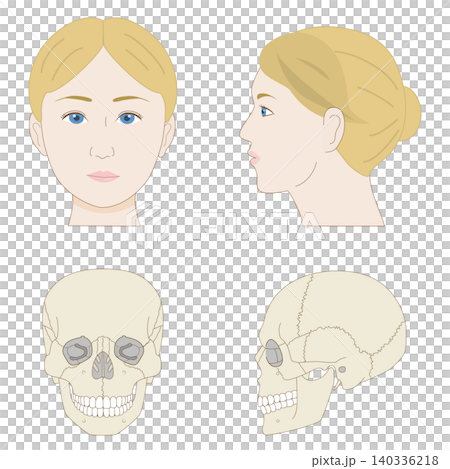Click the side-profile woman's head illustration

330,126
